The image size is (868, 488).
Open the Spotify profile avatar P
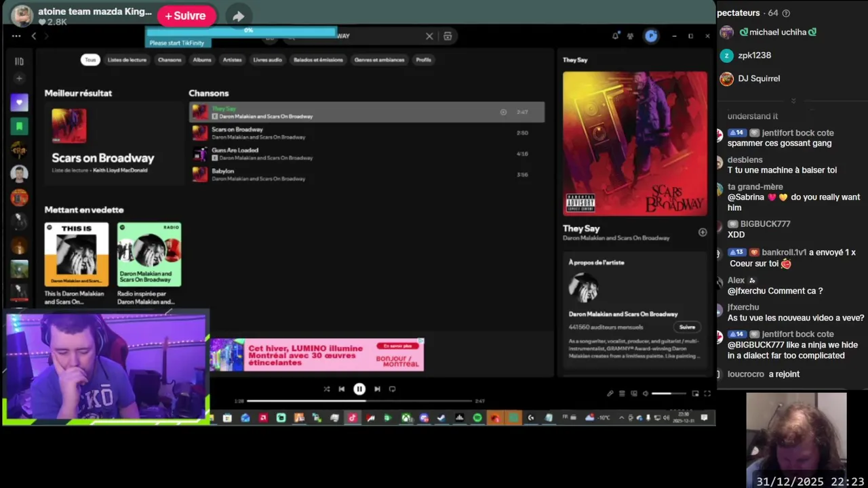tap(651, 36)
